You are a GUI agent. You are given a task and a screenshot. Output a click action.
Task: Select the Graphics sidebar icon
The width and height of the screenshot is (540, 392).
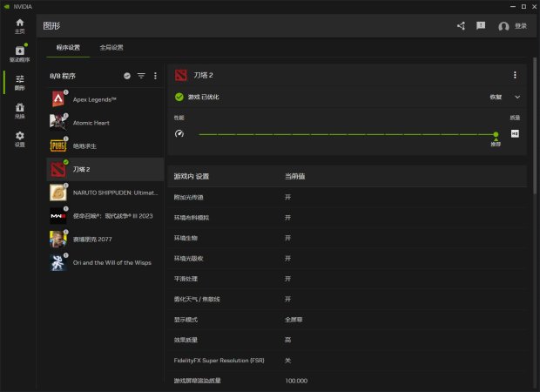point(20,83)
